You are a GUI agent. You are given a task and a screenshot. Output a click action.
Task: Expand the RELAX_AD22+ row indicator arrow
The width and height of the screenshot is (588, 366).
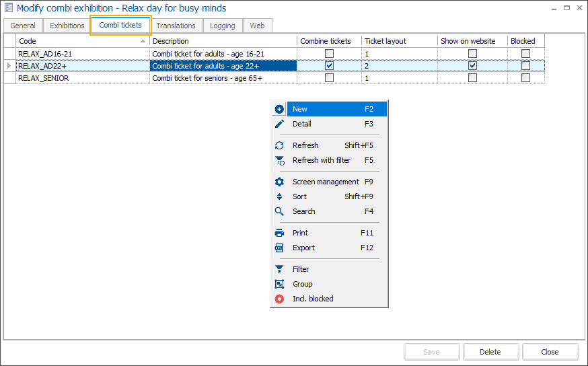point(9,65)
